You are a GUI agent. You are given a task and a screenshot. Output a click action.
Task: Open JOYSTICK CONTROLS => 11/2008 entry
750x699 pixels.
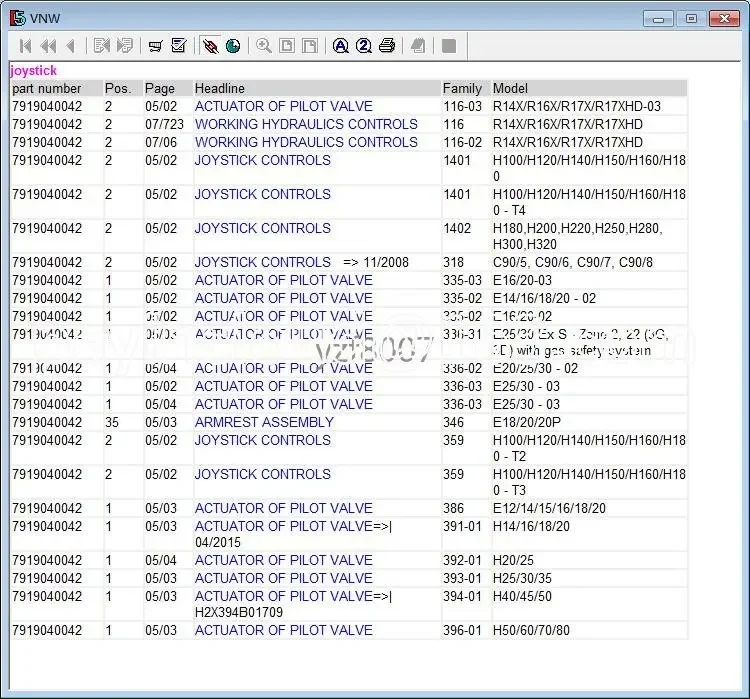click(262, 262)
